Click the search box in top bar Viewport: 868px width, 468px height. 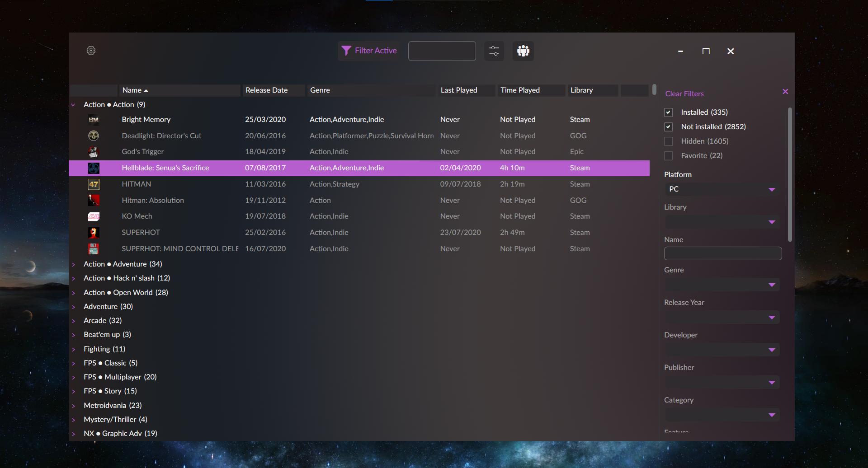pyautogui.click(x=442, y=51)
